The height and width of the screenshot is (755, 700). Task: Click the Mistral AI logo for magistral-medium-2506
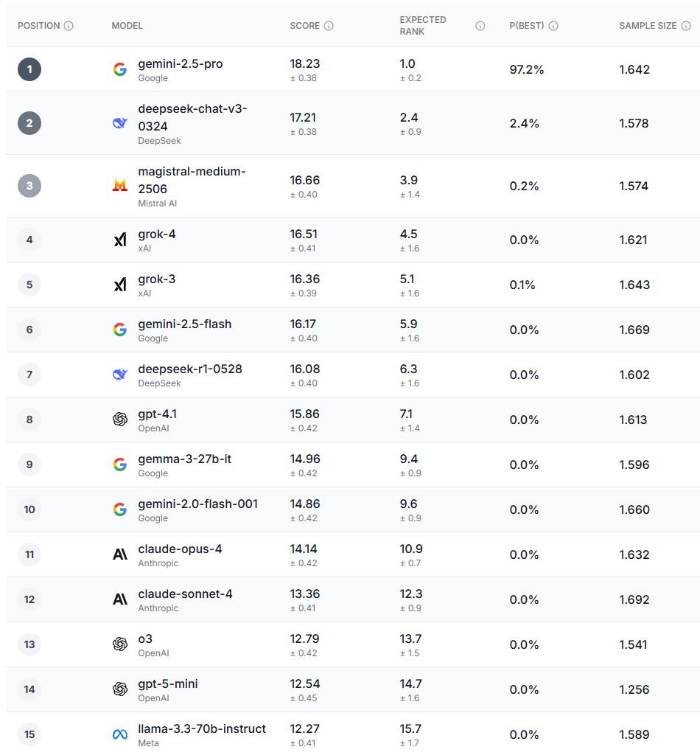(120, 186)
